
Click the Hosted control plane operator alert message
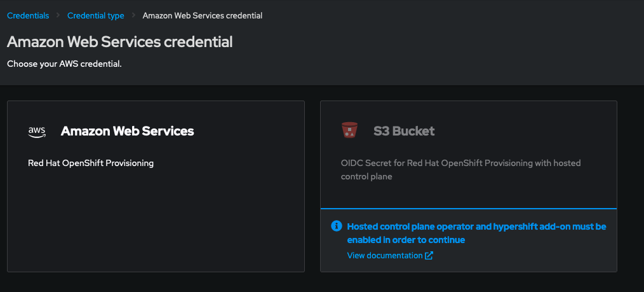tap(476, 233)
